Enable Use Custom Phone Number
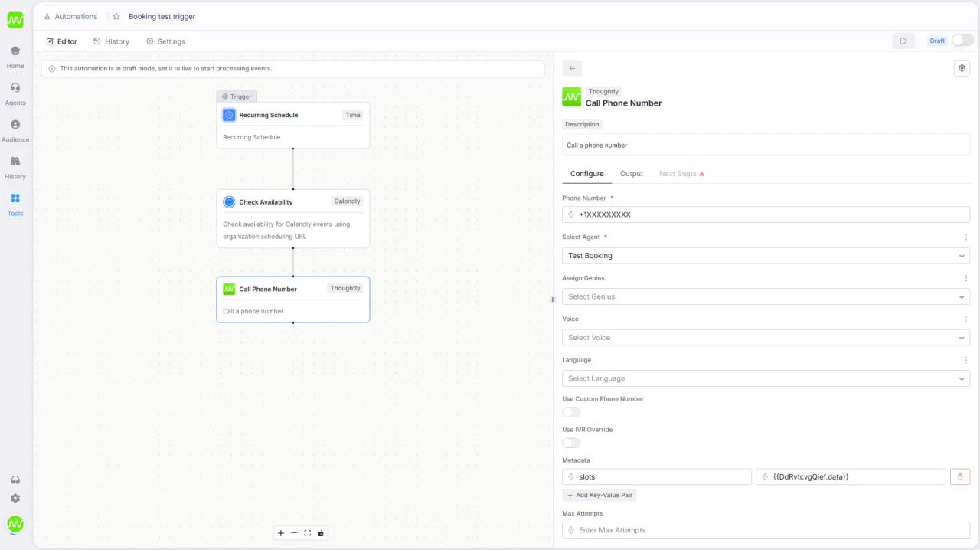This screenshot has height=550, width=980. [x=570, y=412]
